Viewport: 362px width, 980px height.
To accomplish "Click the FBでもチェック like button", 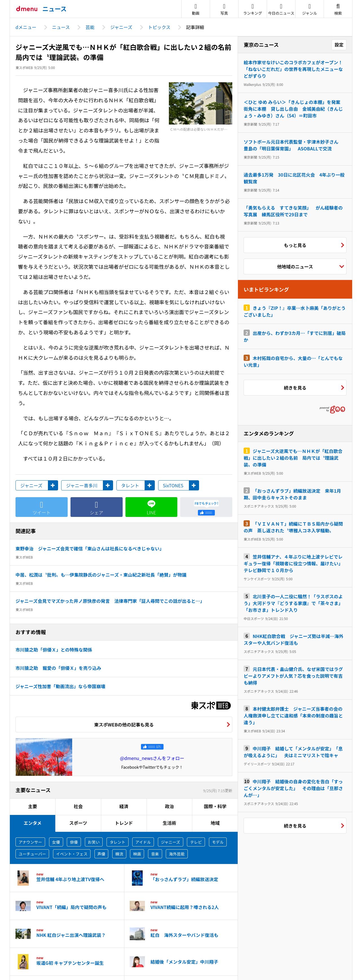I will click(x=206, y=512).
